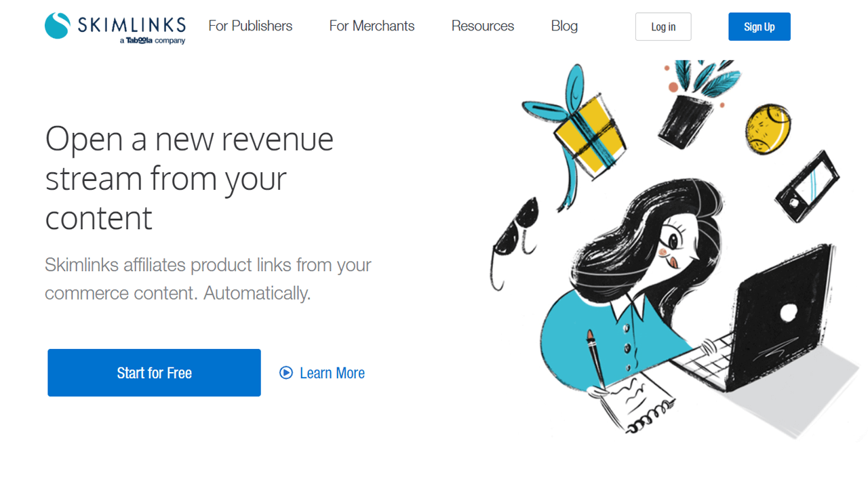
Task: Click the yellow tennis ball illustration
Action: 768,127
